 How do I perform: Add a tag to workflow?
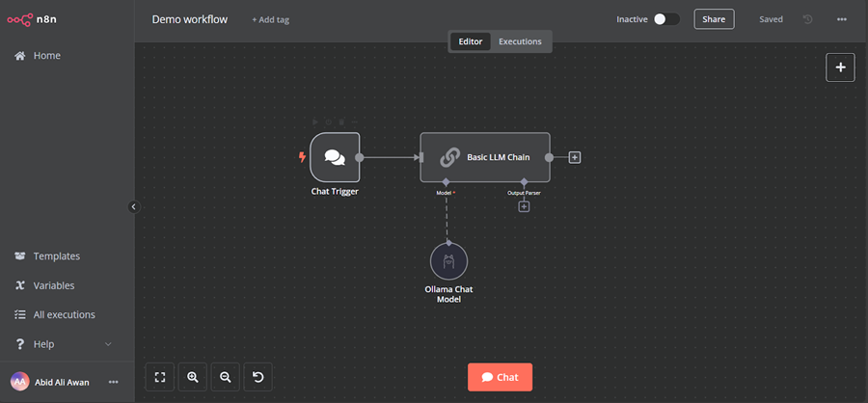[271, 20]
